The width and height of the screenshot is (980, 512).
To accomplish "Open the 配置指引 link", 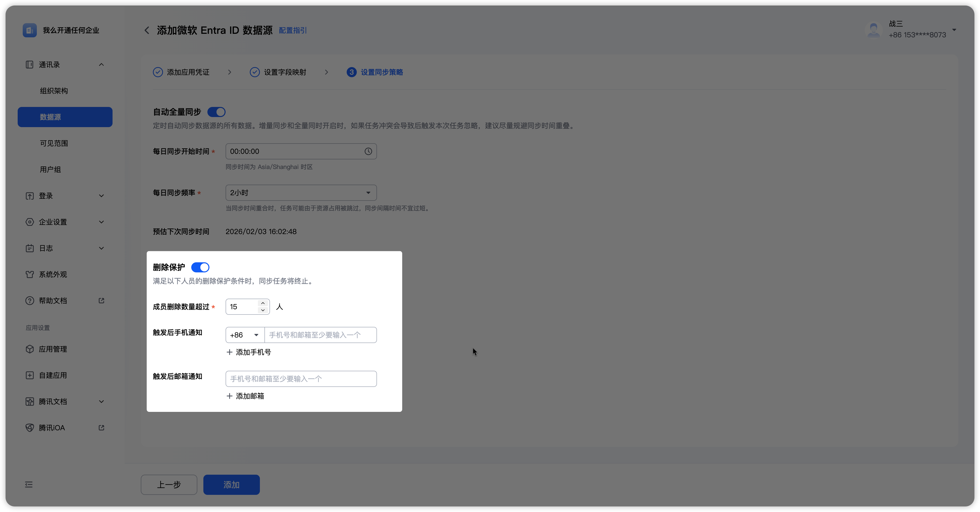I will click(292, 31).
